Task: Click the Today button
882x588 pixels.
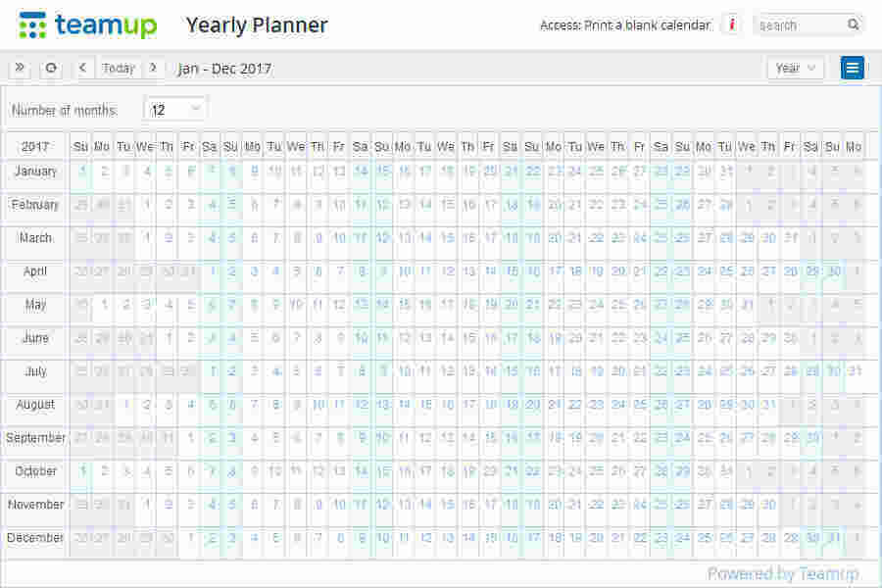Action: tap(119, 69)
